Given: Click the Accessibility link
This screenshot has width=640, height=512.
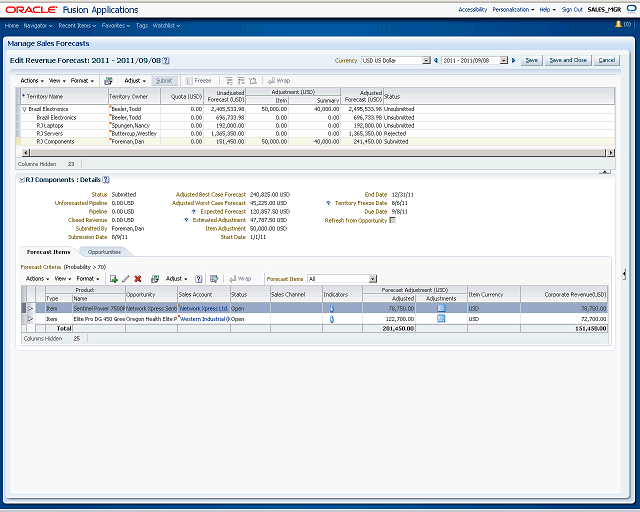Looking at the screenshot, I should click(x=473, y=9).
